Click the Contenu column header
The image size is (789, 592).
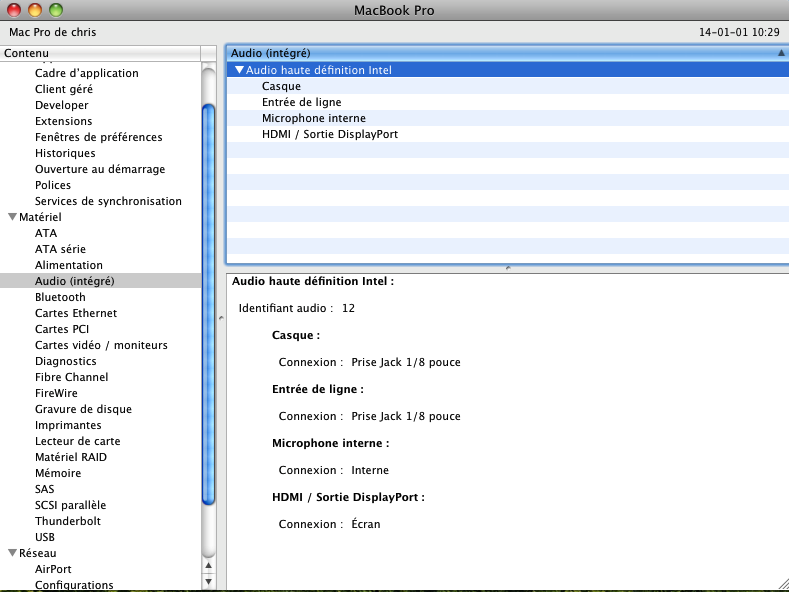pos(100,53)
